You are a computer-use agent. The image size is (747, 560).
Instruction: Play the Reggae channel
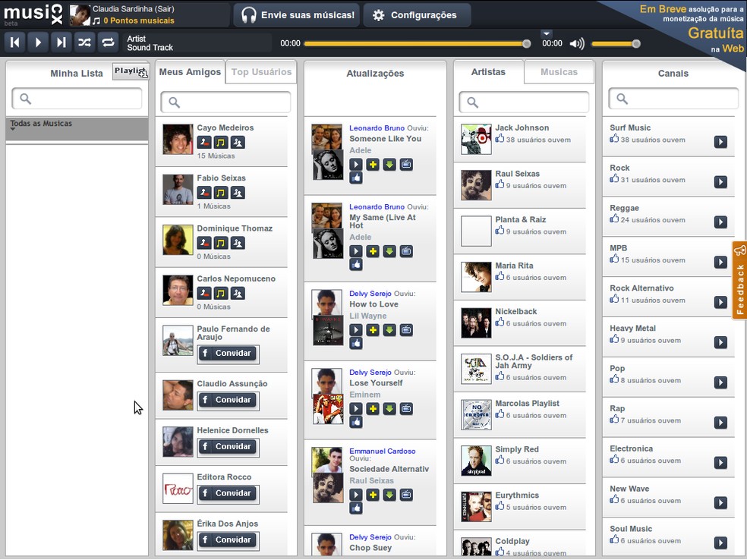click(x=720, y=222)
